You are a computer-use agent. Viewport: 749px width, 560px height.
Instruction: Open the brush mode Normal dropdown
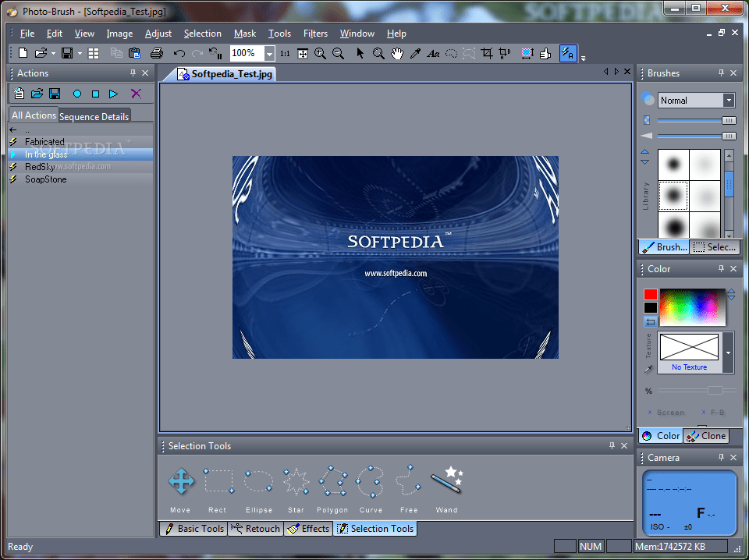click(729, 100)
